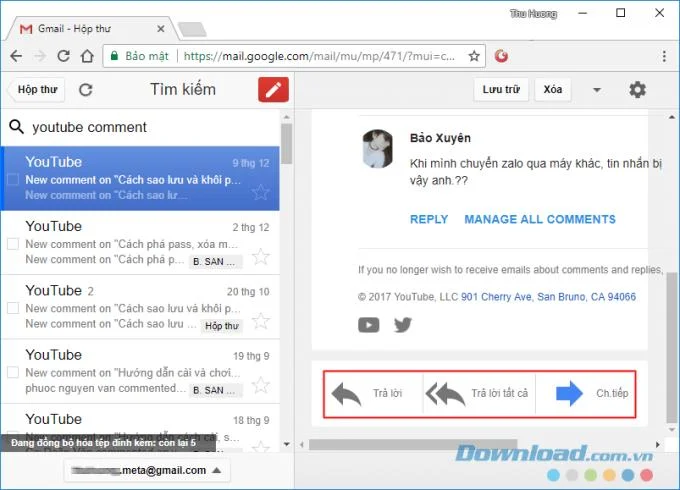The image size is (680, 490).
Task: Click email list vertical scrollbar thumb
Action: coord(286,144)
